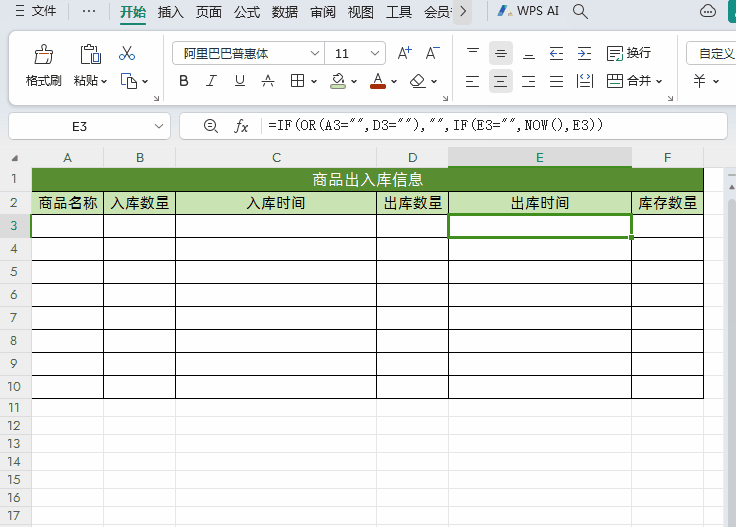Toggle Bold formatting

(184, 81)
